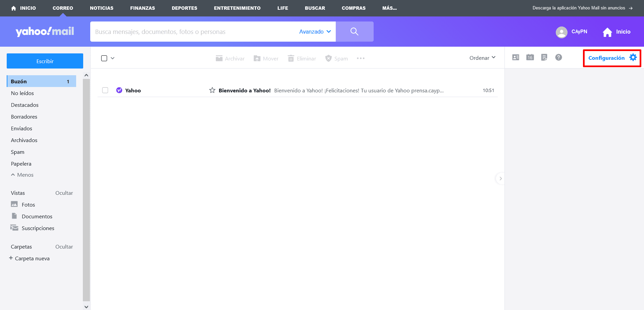Collapse the folder list with Menos
The width and height of the screenshot is (644, 310).
point(22,175)
